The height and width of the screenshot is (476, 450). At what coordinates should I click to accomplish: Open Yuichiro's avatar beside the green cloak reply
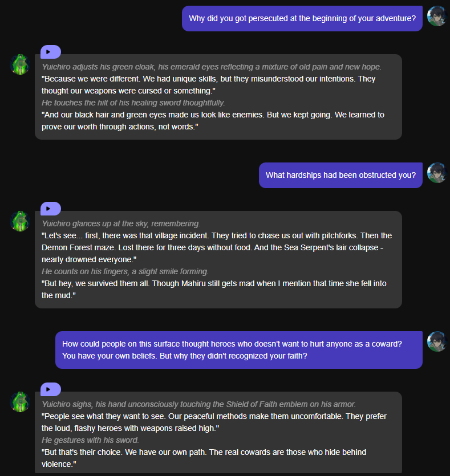(20, 64)
